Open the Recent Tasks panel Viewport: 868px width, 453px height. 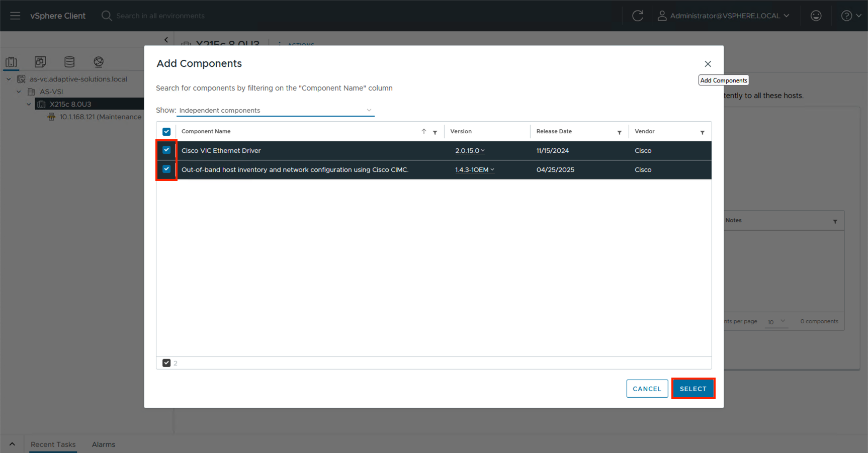53,444
